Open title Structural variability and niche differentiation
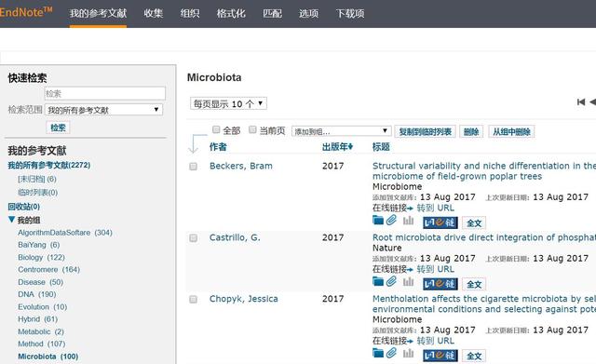Image resolution: width=596 pixels, height=364 pixels. [x=484, y=171]
